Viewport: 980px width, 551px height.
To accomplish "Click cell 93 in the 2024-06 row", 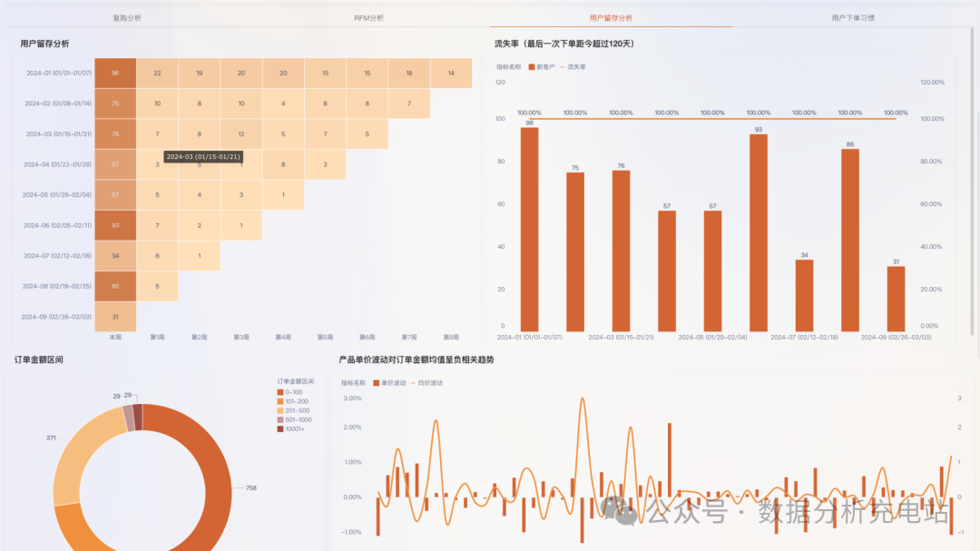I will (x=115, y=225).
